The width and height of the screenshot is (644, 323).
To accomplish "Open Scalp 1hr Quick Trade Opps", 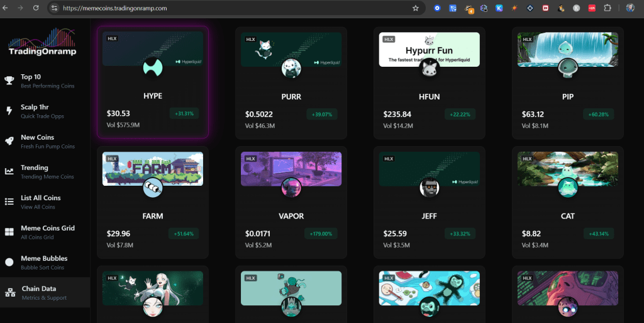I will (x=45, y=111).
